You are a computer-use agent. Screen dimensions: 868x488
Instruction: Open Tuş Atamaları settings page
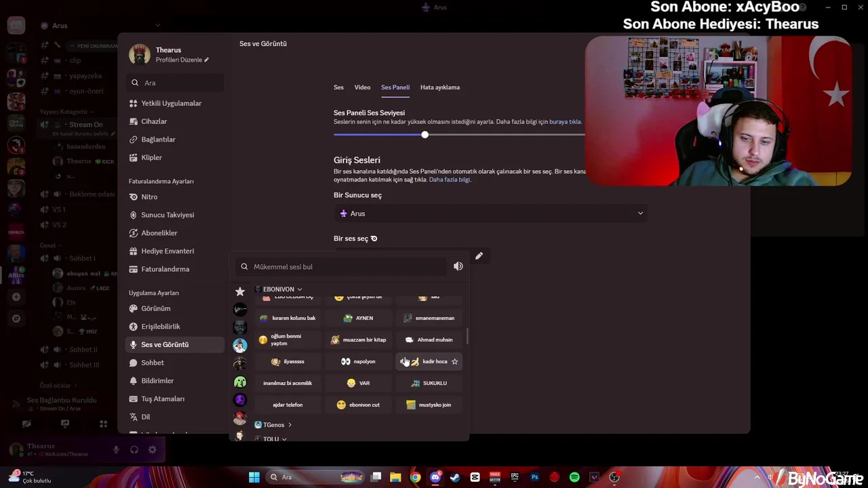click(x=175, y=399)
